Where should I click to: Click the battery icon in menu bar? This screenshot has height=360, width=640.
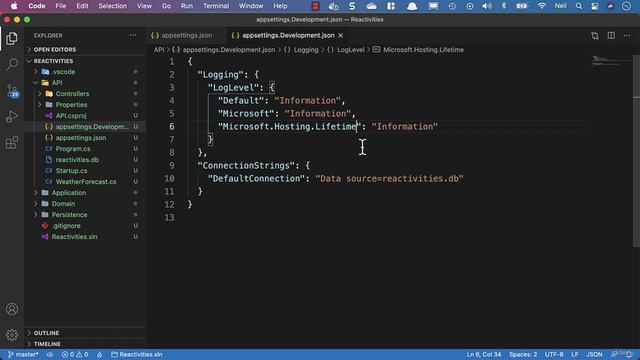(522, 6)
